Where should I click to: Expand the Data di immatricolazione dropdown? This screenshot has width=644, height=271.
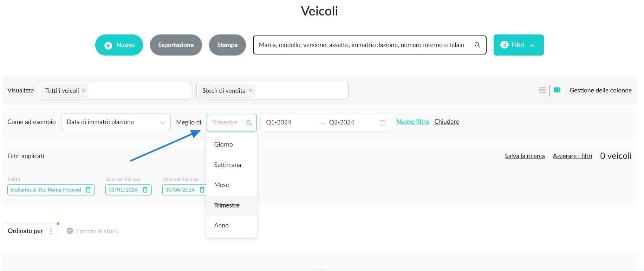[116, 122]
